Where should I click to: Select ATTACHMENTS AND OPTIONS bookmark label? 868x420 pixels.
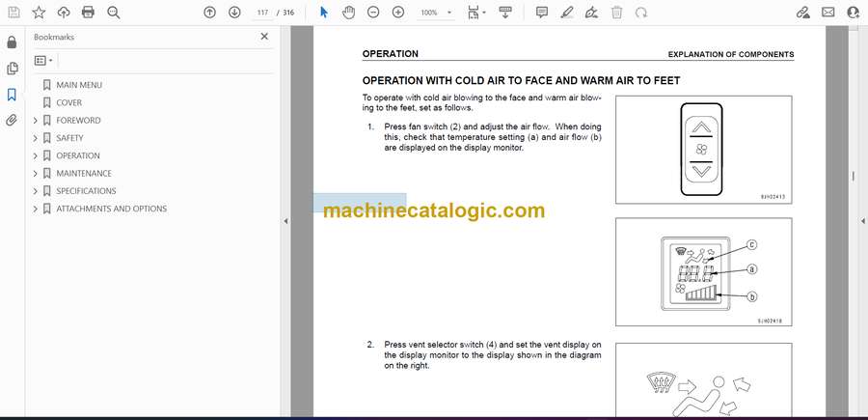pos(111,209)
